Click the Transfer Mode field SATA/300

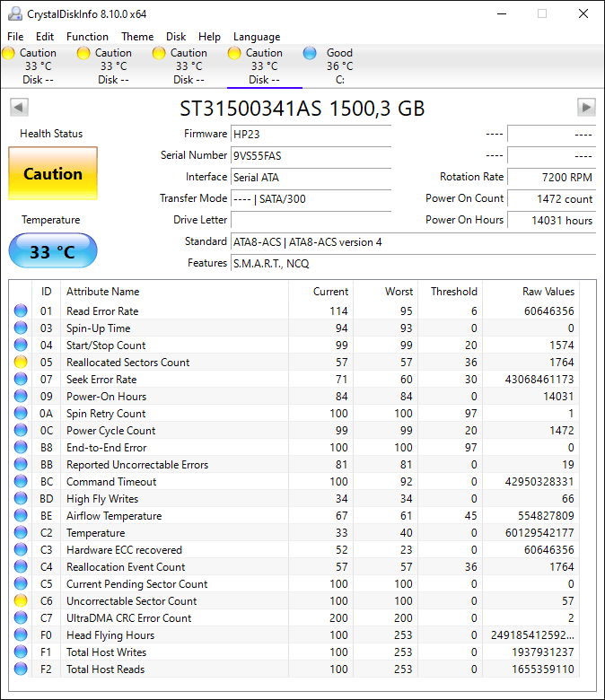(311, 198)
